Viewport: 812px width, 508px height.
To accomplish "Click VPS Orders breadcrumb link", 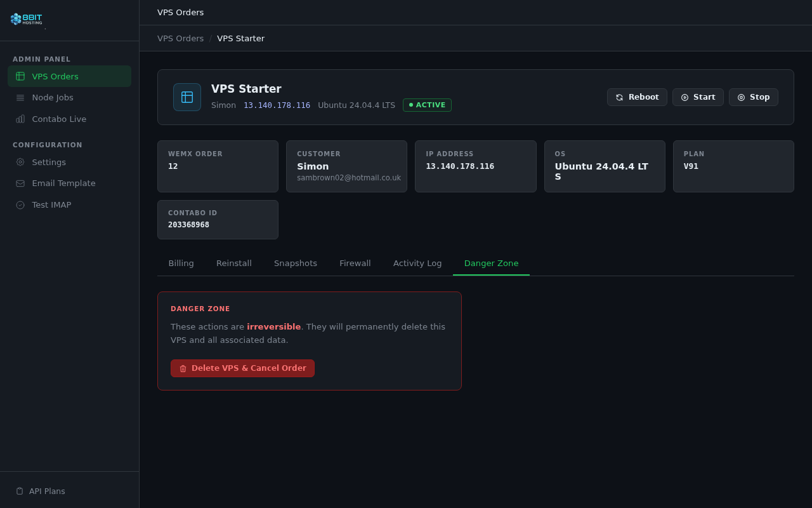I will coord(181,38).
